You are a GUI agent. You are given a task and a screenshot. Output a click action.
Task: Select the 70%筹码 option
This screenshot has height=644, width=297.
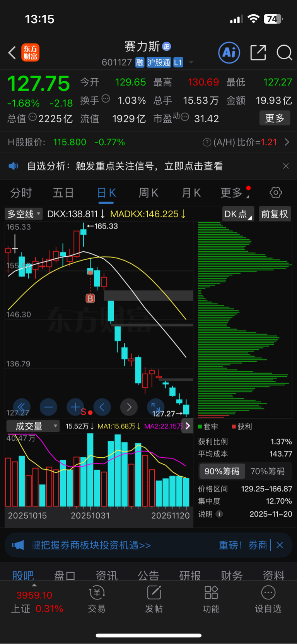pyautogui.click(x=268, y=471)
